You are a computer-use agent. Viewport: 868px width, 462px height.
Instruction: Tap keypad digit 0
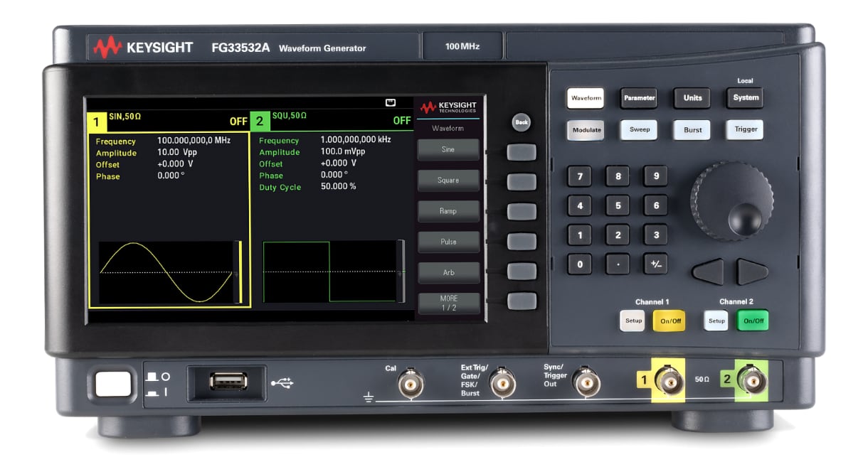click(579, 264)
